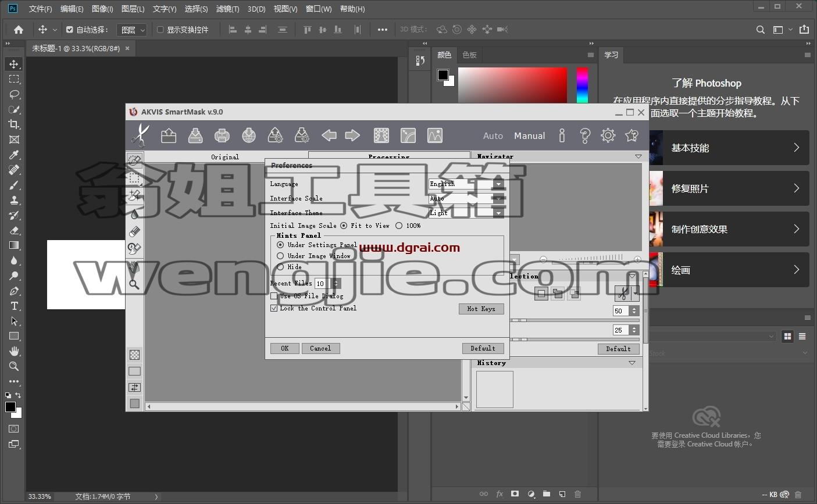Select the Zoom tool in Photoshop toolbar
817x504 pixels.
click(x=14, y=366)
